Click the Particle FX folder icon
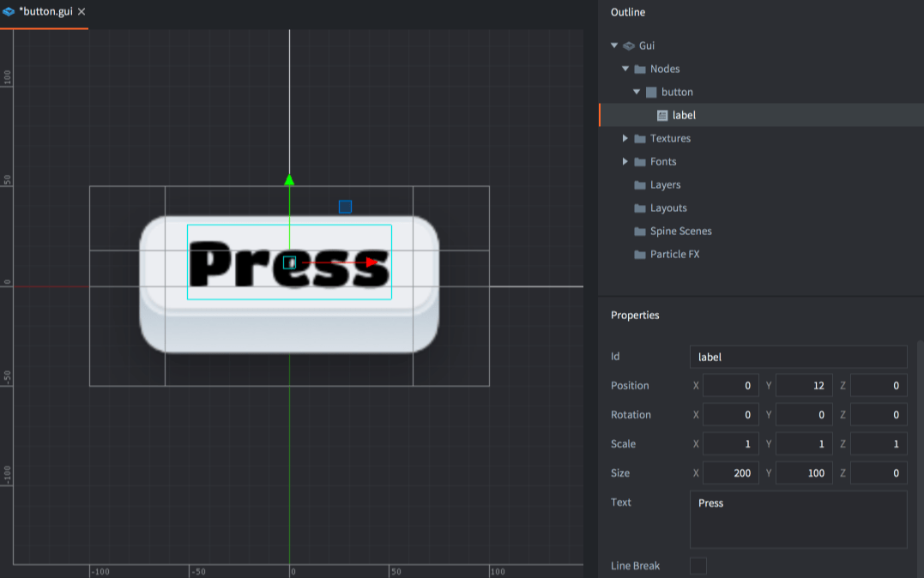The height and width of the screenshot is (578, 924). (x=640, y=254)
